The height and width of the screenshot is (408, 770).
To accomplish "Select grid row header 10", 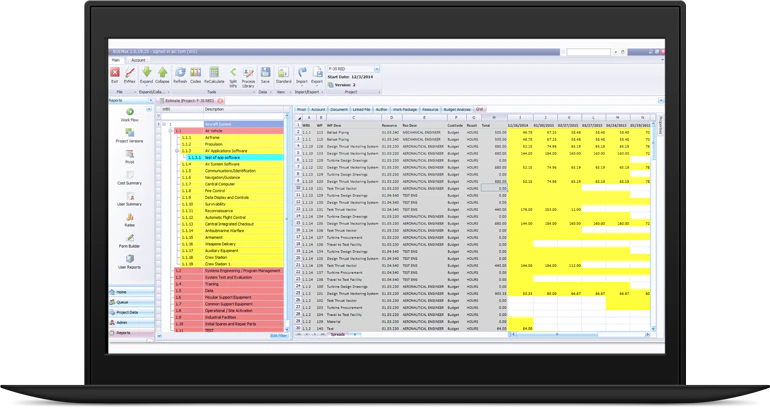I will pyautogui.click(x=298, y=189).
